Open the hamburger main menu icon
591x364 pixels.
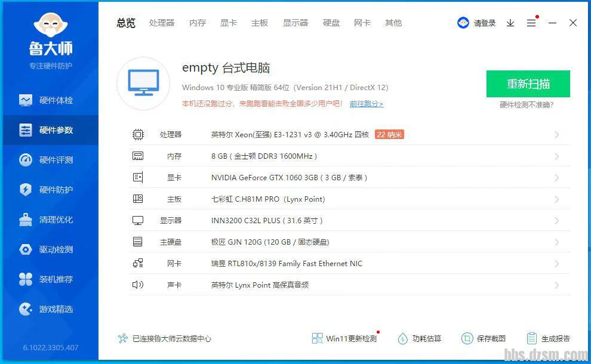(x=531, y=23)
